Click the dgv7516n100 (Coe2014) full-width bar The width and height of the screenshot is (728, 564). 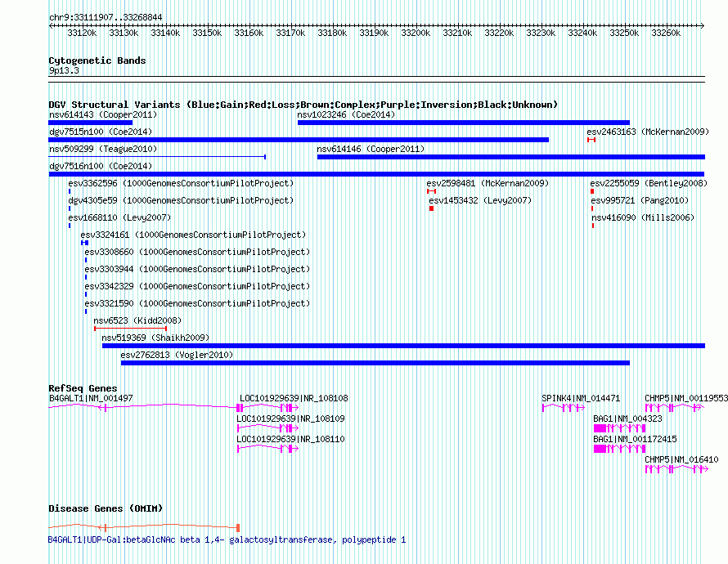(x=376, y=174)
